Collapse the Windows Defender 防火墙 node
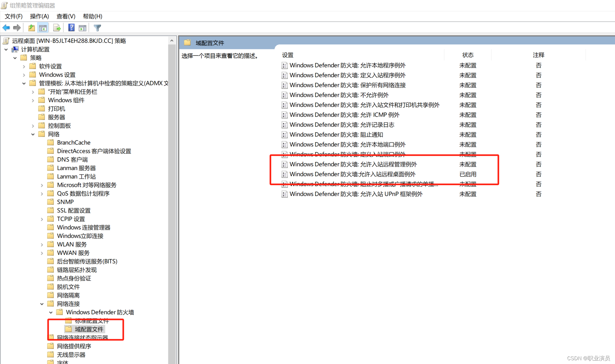This screenshot has width=615, height=364. tap(51, 312)
